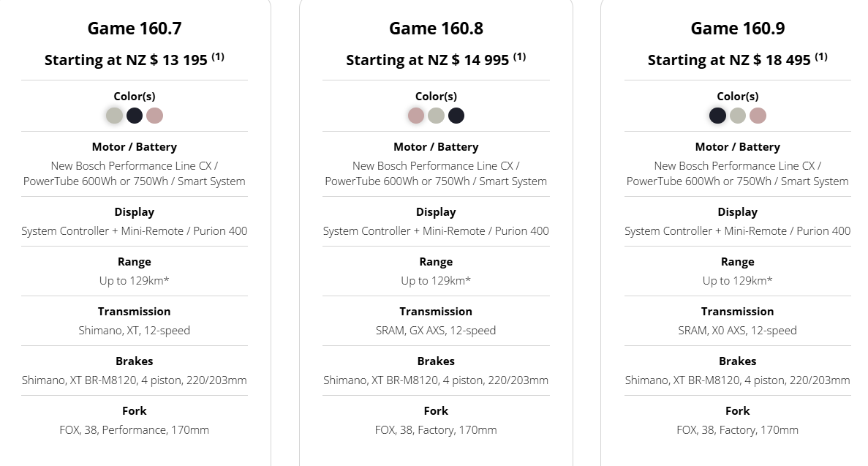Image resolution: width=868 pixels, height=466 pixels.
Task: Open the Game 160.7 model title
Action: (x=135, y=29)
